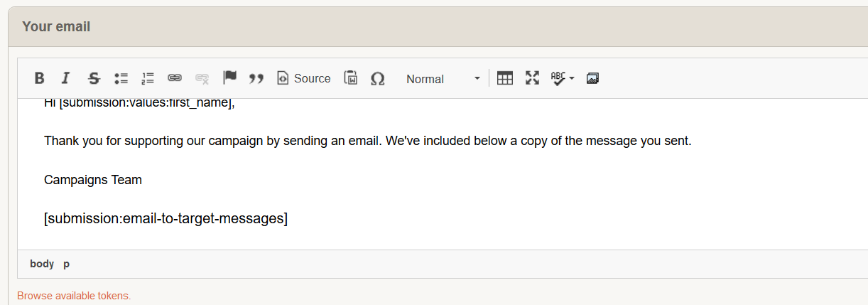The width and height of the screenshot is (868, 305).
Task: Insert a special character (Omega icon)
Action: point(378,78)
